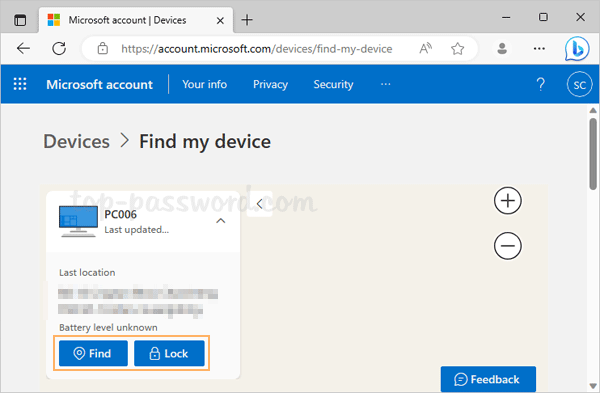Open the Security menu item
600x393 pixels.
(x=333, y=84)
